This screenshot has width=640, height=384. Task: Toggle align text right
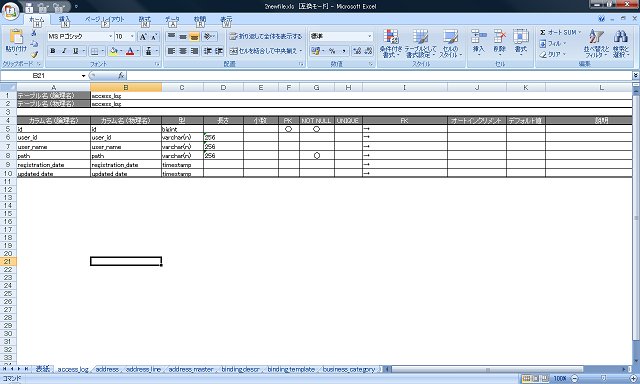194,51
